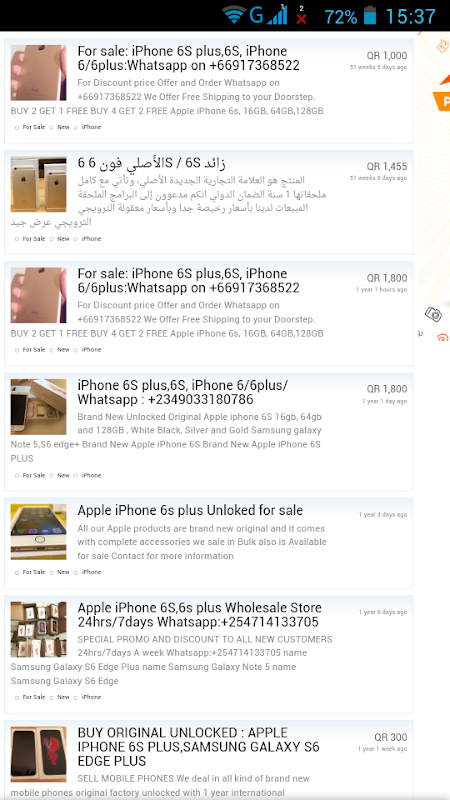Tap the orange spiral icon below camera

pyautogui.click(x=443, y=337)
